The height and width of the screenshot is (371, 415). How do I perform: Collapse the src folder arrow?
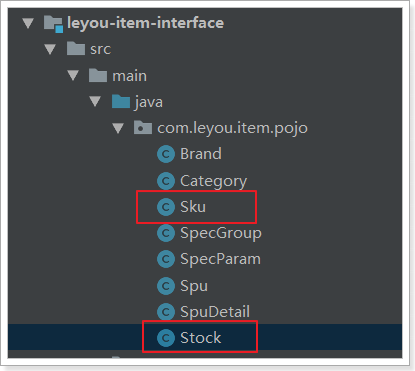[50, 49]
